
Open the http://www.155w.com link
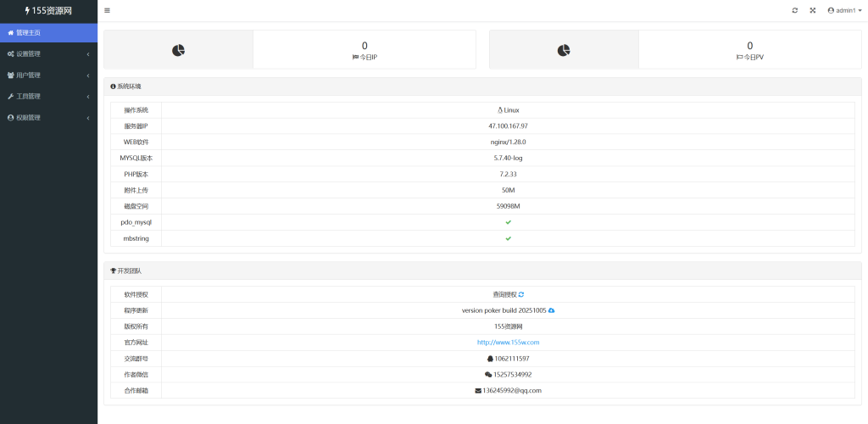pos(508,343)
